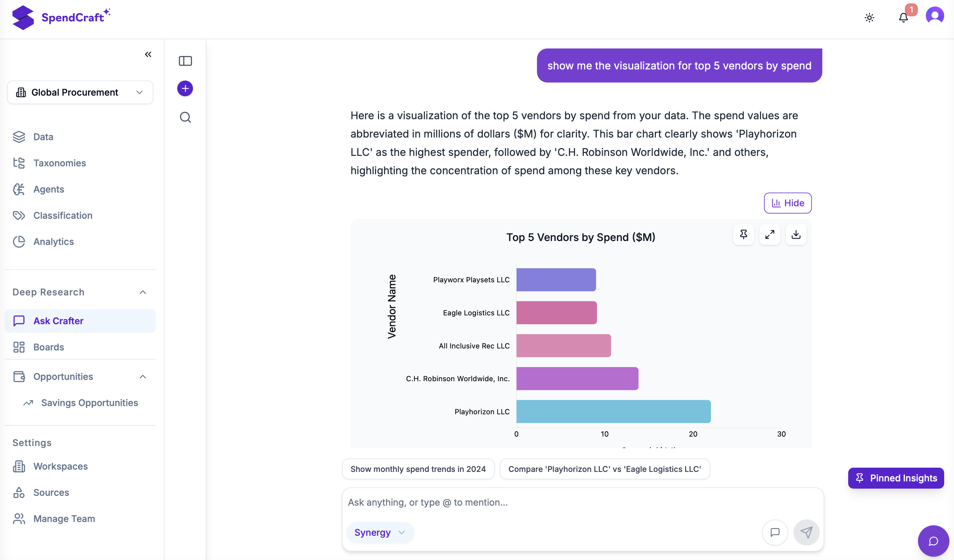
Task: Select the Compare Playhorizon vs Eagle Logistics suggestion
Action: click(x=604, y=469)
